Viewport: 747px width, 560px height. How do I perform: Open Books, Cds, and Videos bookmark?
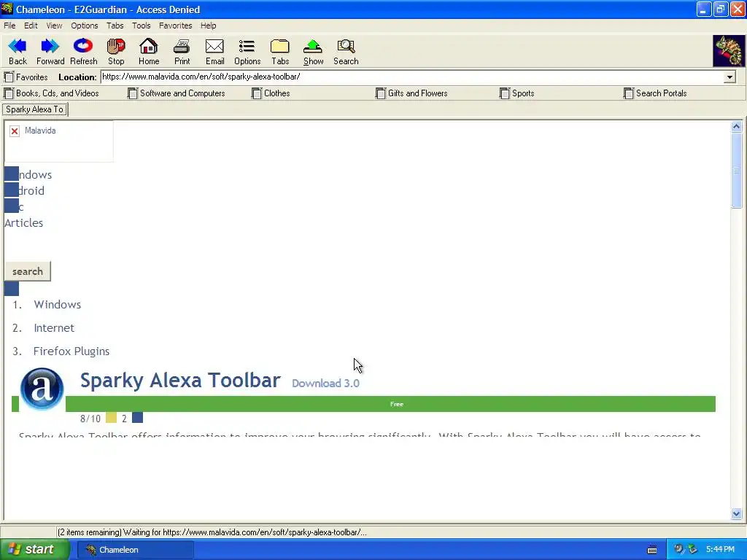52,93
